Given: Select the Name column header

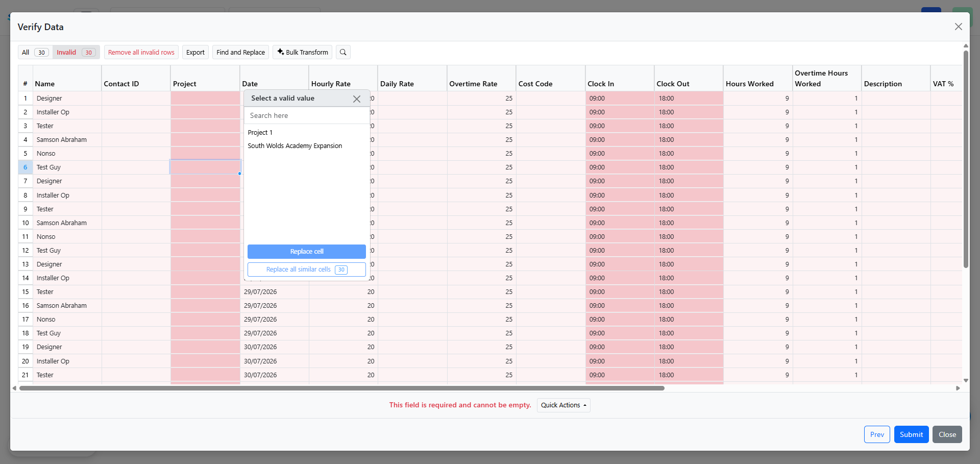Looking at the screenshot, I should [x=67, y=79].
